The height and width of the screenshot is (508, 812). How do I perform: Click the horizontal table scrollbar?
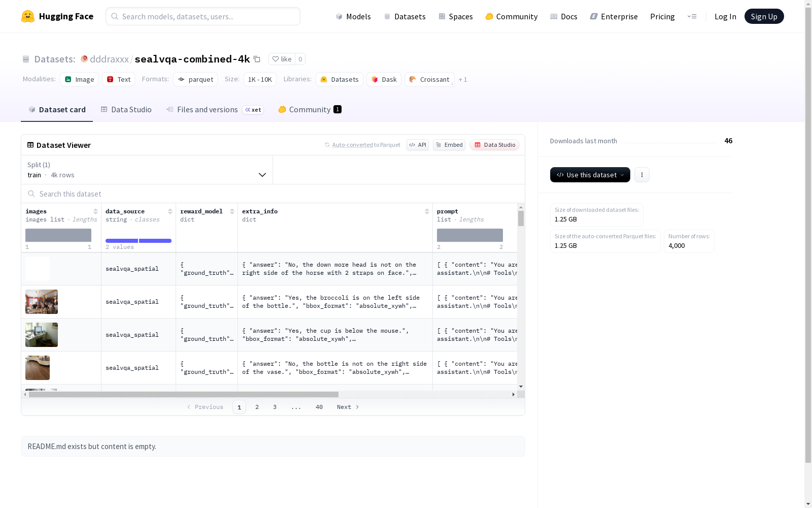click(x=184, y=394)
